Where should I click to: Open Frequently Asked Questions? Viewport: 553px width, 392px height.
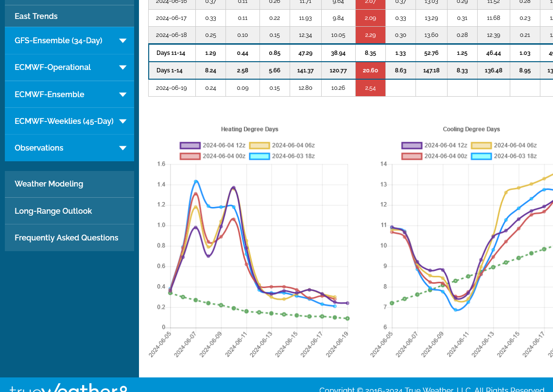pyautogui.click(x=66, y=238)
